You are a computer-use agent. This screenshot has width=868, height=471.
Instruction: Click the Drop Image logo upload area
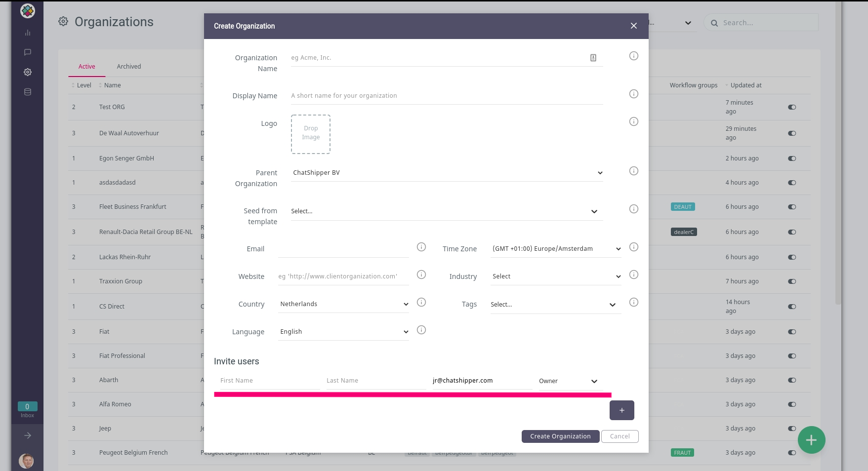pos(311,134)
